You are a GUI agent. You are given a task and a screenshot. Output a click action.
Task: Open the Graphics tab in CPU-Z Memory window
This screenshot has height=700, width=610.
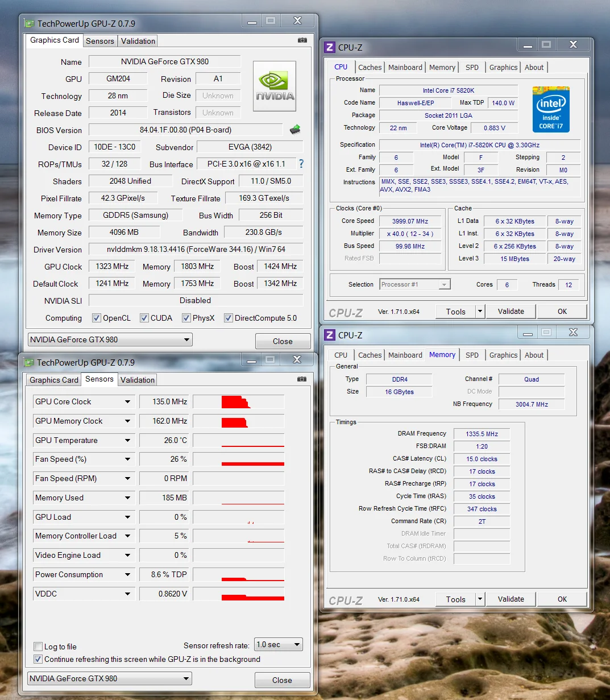(504, 355)
